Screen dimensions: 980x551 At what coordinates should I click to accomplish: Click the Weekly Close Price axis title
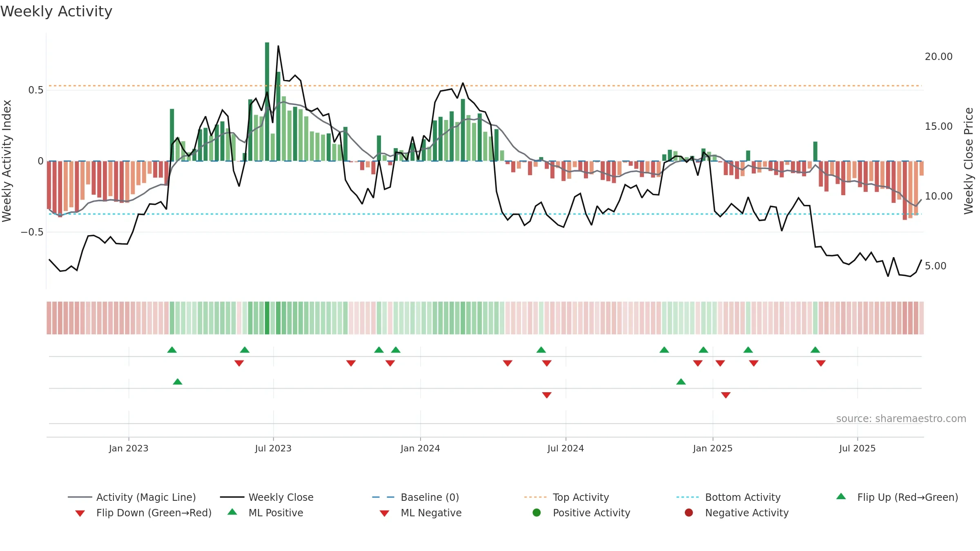coord(969,161)
